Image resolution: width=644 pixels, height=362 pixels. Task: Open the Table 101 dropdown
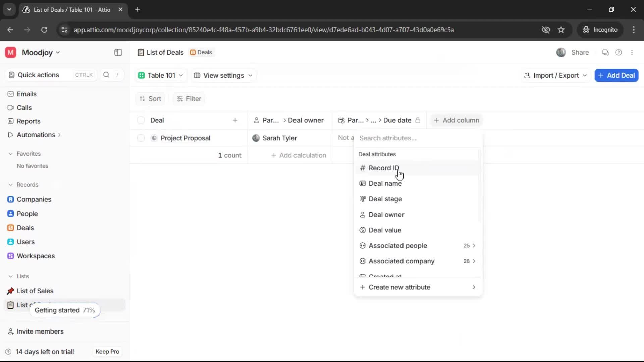click(x=161, y=75)
